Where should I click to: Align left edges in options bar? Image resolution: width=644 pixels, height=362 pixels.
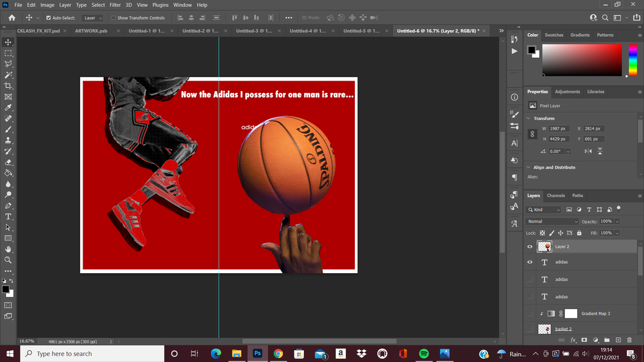click(180, 18)
